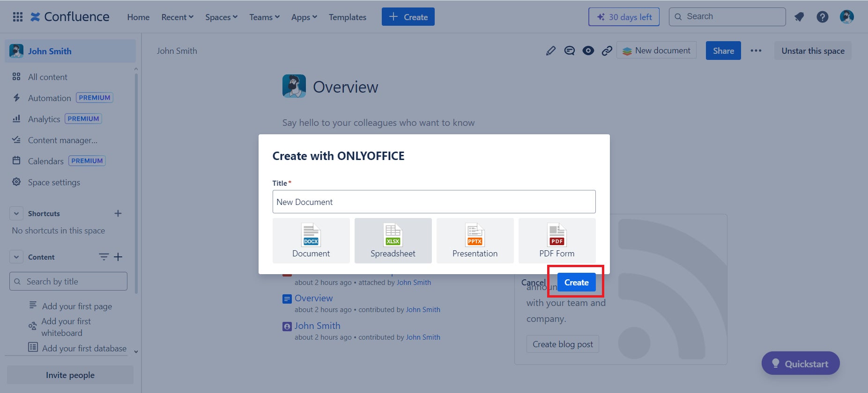
Task: Expand the Spaces dropdown menu
Action: 221,17
